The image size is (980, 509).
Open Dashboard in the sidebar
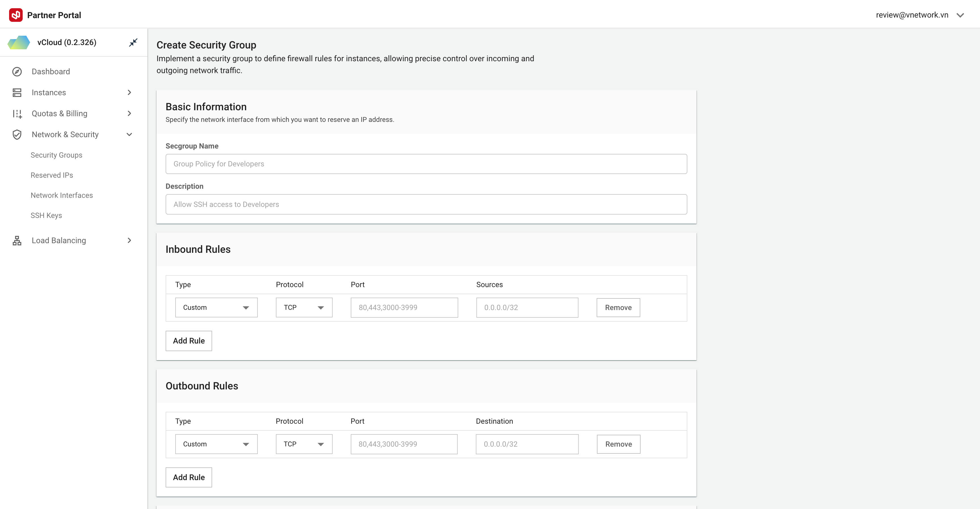pos(50,71)
